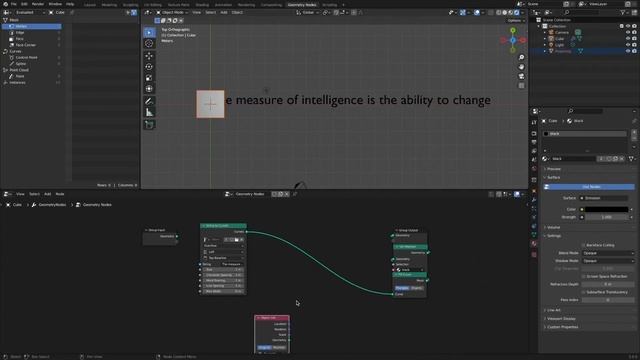This screenshot has width=640, height=360.
Task: Open the Render properties tab icon
Action: [534, 133]
